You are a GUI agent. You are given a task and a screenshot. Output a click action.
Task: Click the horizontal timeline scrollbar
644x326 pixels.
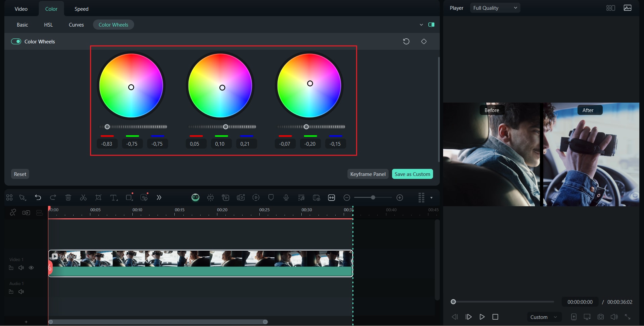click(x=158, y=322)
